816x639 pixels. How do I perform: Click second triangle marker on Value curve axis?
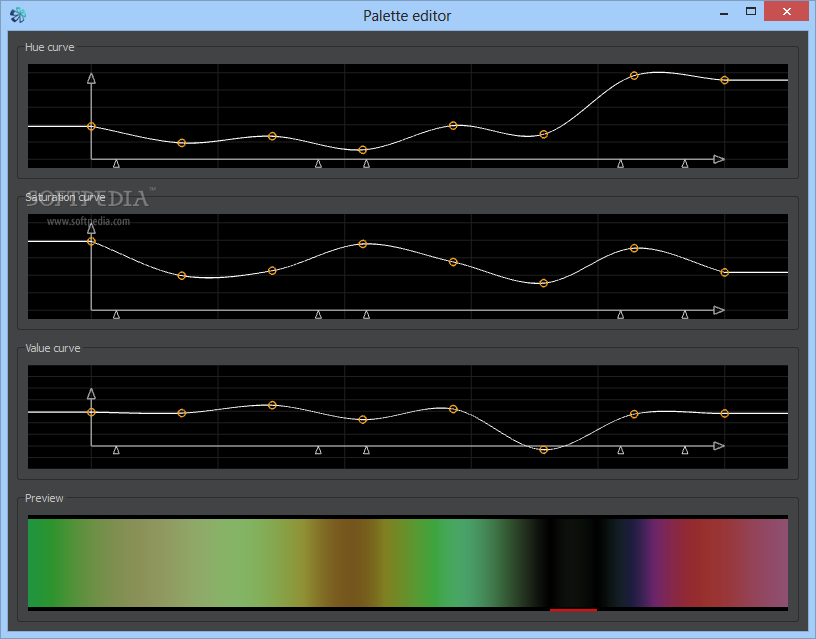(x=318, y=451)
